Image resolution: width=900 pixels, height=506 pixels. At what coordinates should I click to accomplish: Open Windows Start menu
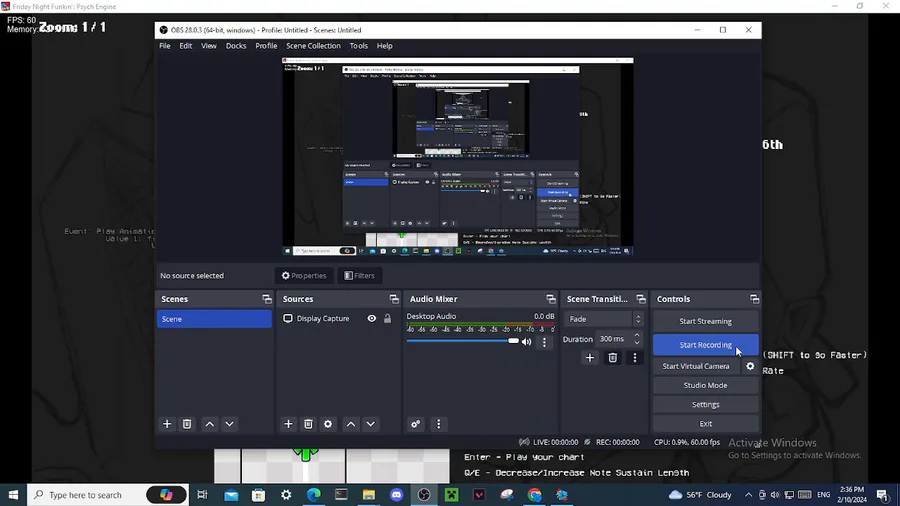13,495
